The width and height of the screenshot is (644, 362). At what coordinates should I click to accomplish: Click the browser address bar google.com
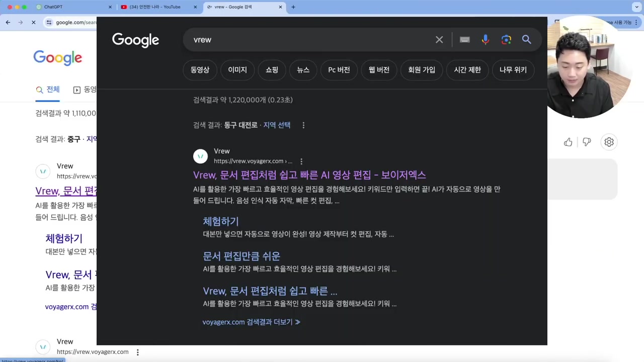click(x=75, y=22)
